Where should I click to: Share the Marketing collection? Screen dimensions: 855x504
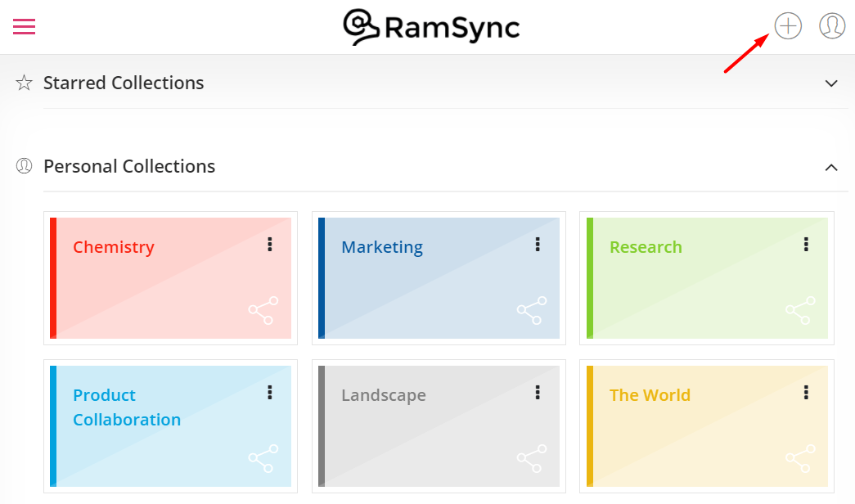531,312
